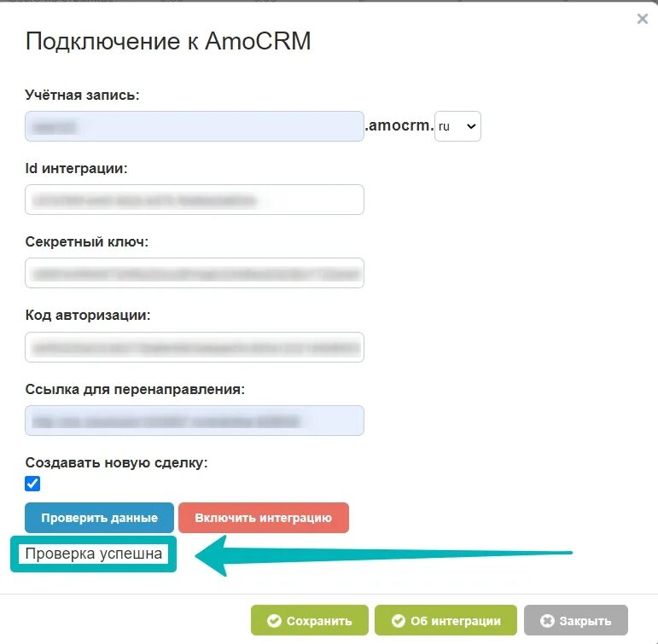
Task: Click the Id интеграции input field
Action: 195,200
